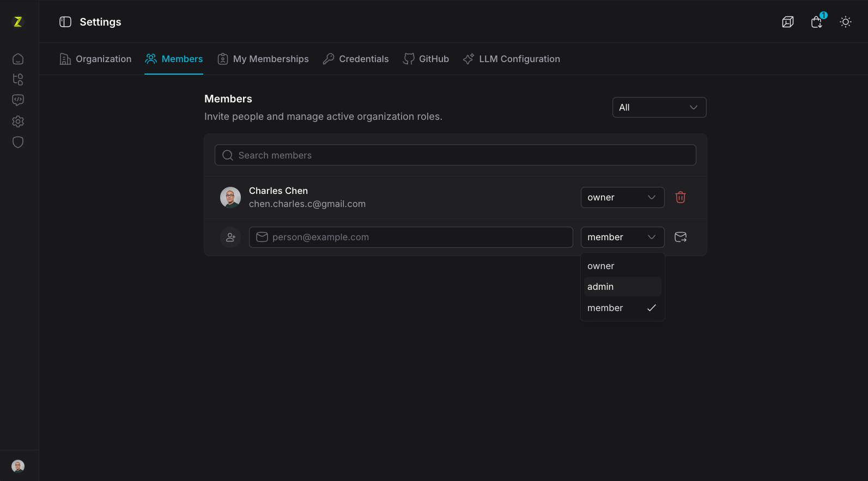Delete Charles Chen with the trash icon
The height and width of the screenshot is (481, 868).
pyautogui.click(x=681, y=197)
